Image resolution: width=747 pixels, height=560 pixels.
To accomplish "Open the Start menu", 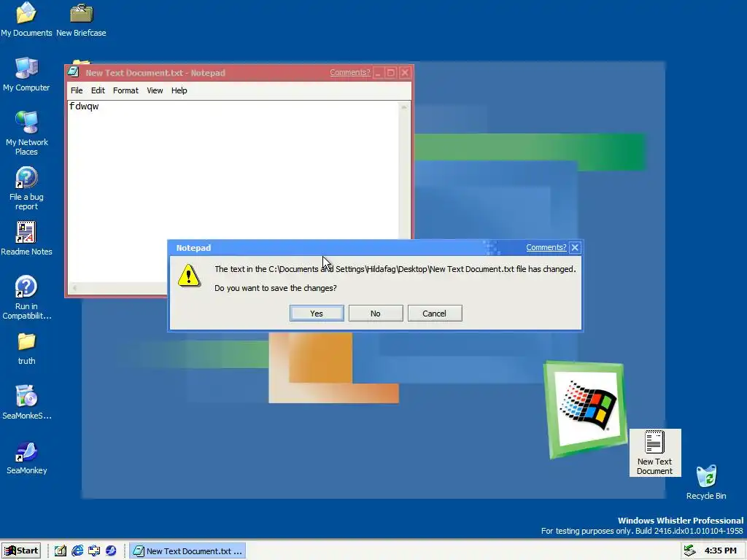I will click(21, 551).
